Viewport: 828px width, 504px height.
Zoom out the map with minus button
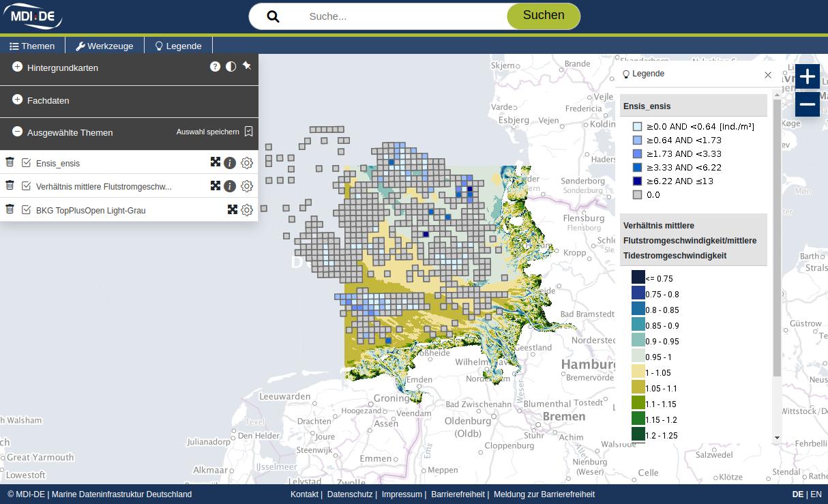pyautogui.click(x=808, y=104)
